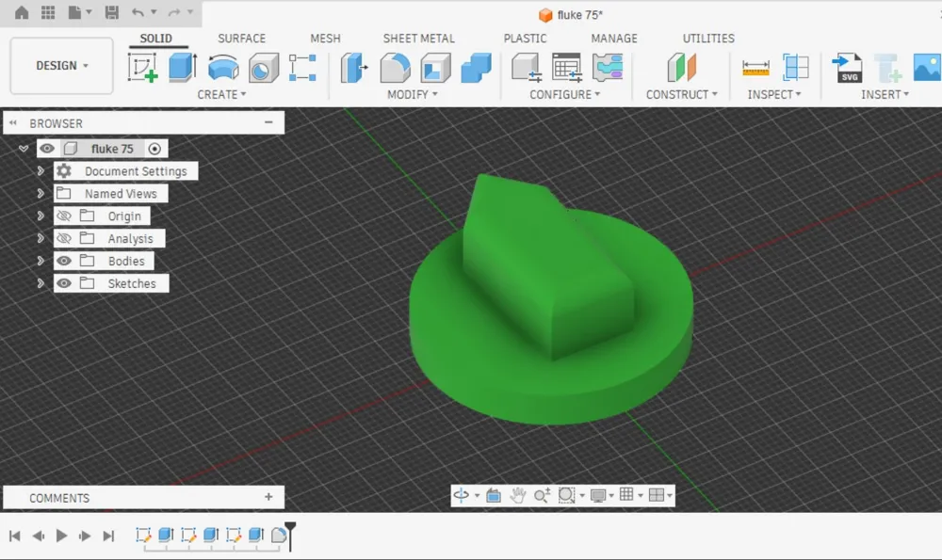Open the INSPECT dropdown menu
942x560 pixels.
coord(774,94)
